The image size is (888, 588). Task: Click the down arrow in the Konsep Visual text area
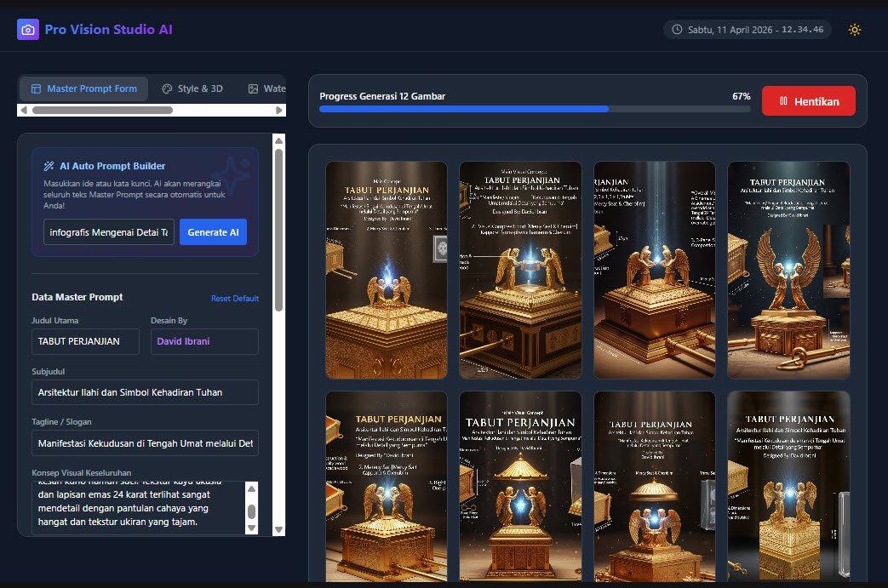252,528
